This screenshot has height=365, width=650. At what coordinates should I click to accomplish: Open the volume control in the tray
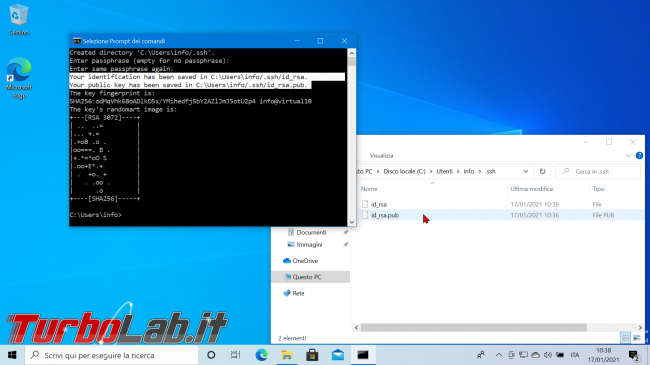548,355
